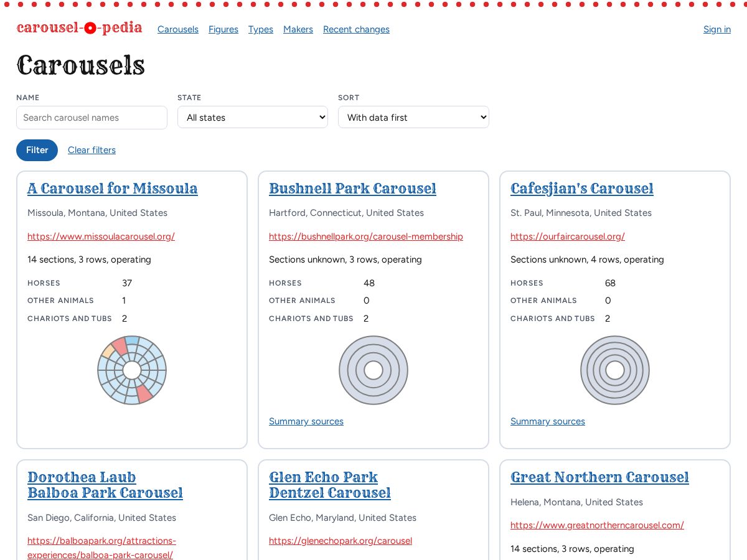Image resolution: width=747 pixels, height=560 pixels.
Task: Open Dorothea Laub Balboa Park Carousel title
Action: (x=105, y=485)
